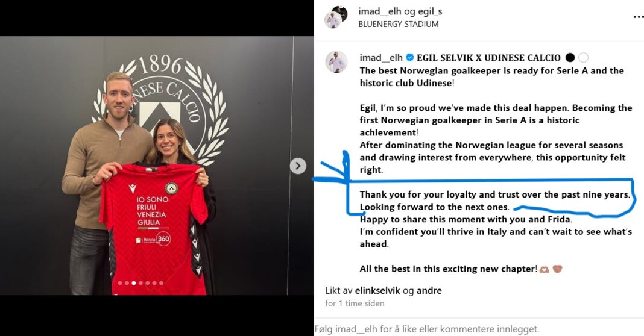Click the 'for 1 time siden' timestamp
Screen dimensions: 644x336
[355, 303]
